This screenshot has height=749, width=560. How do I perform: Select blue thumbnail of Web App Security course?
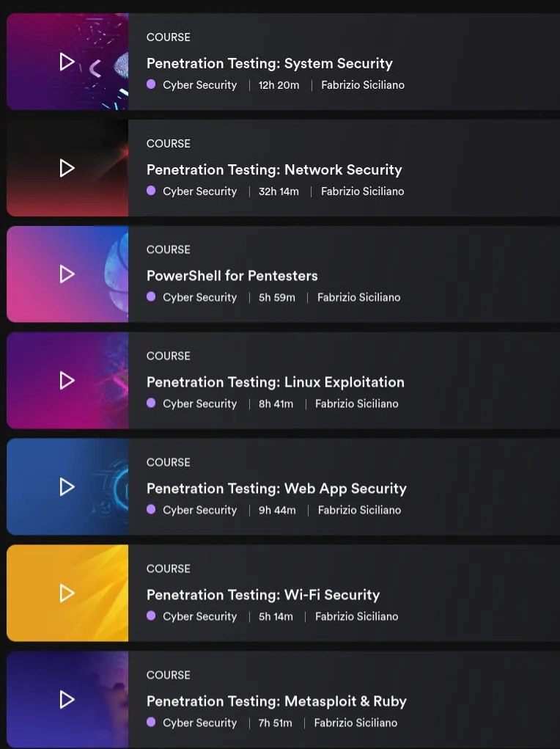[x=67, y=487]
